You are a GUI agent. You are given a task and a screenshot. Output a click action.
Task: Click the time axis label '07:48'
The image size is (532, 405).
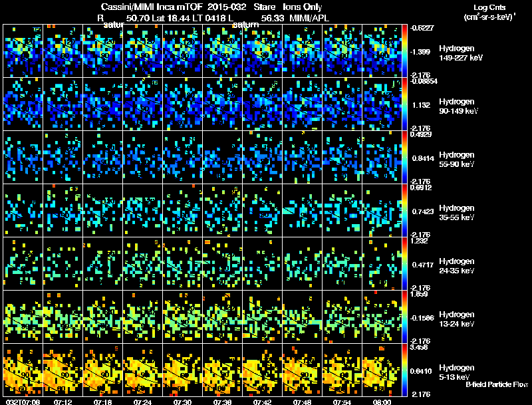pos(303,402)
